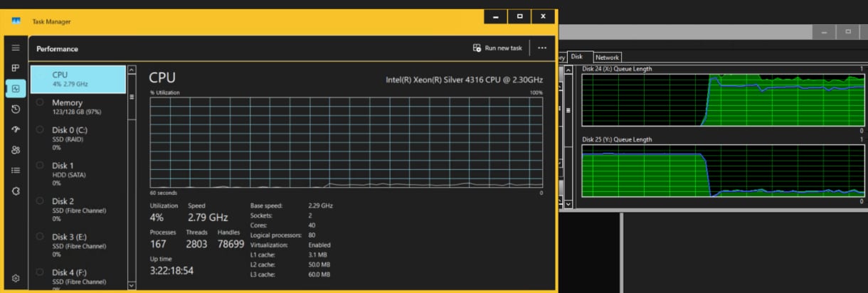The height and width of the screenshot is (293, 868).
Task: Click the device list scroll-up arrow
Action: pyautogui.click(x=131, y=70)
